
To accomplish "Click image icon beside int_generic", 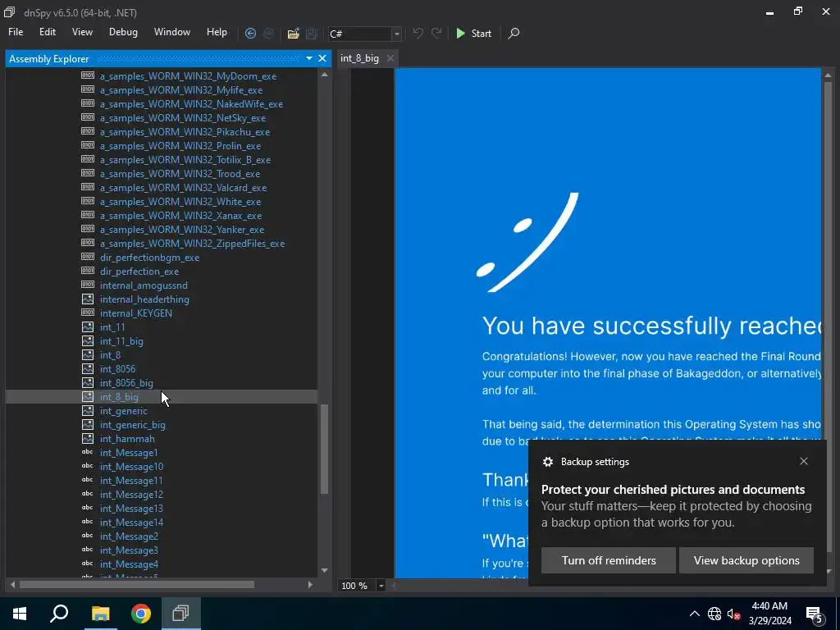I will [87, 410].
